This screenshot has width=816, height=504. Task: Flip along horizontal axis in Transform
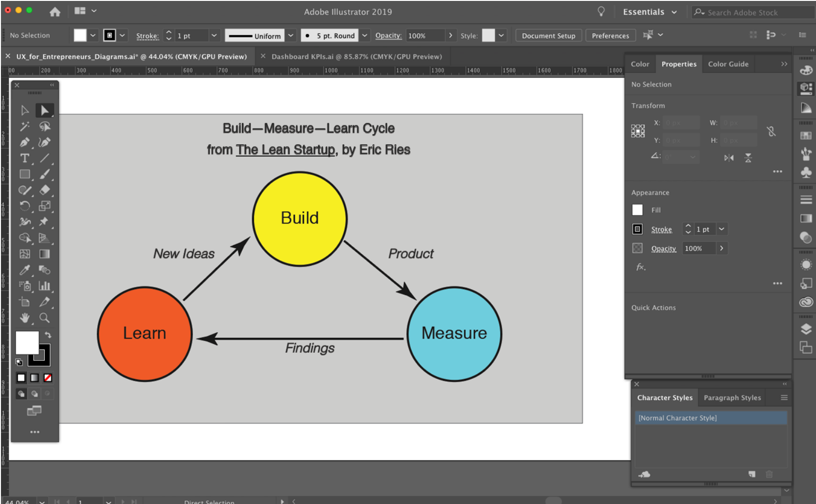(x=729, y=158)
